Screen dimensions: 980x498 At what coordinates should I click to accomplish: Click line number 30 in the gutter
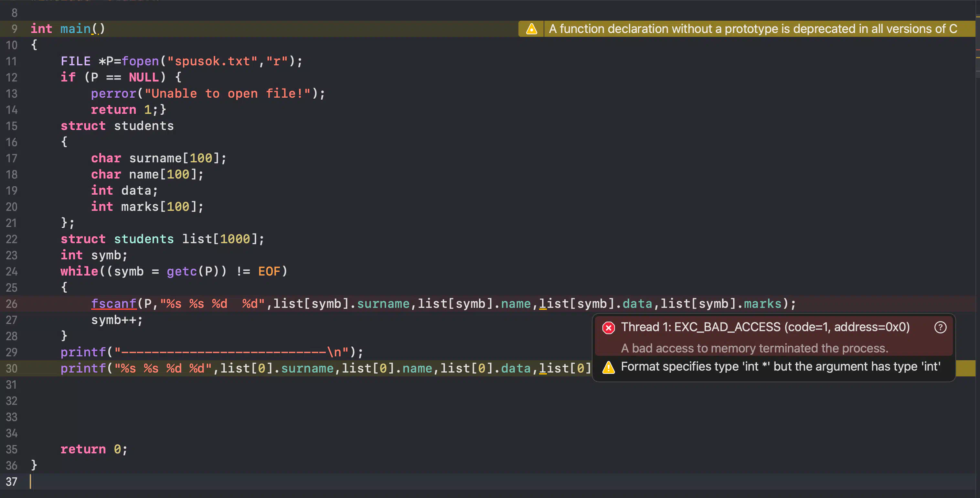tap(12, 369)
